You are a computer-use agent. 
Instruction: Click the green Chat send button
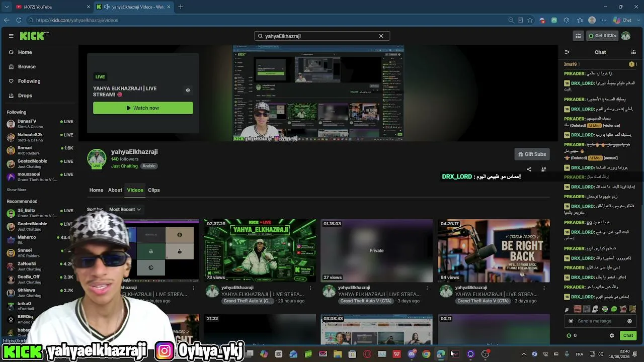point(628,335)
